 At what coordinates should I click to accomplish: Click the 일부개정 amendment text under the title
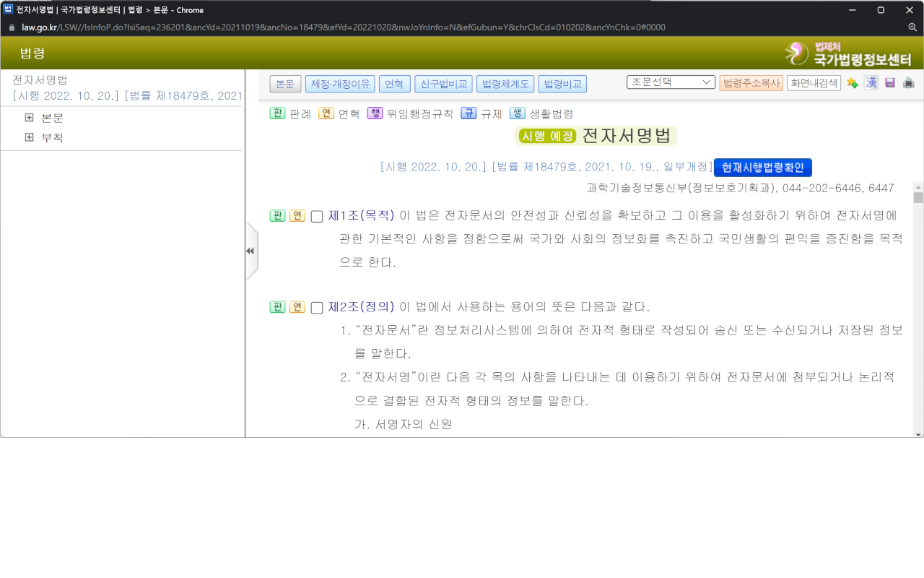point(685,167)
